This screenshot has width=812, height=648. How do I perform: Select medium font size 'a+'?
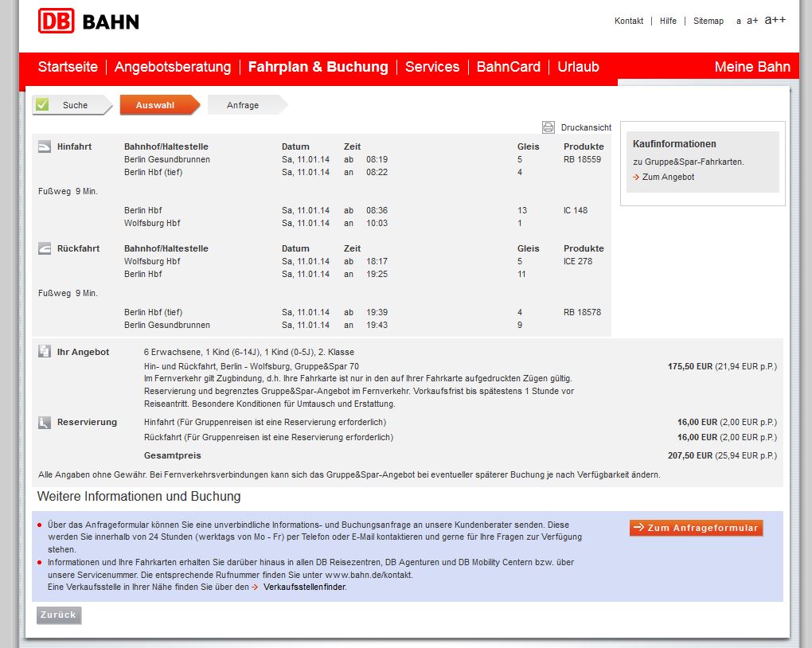coord(752,21)
